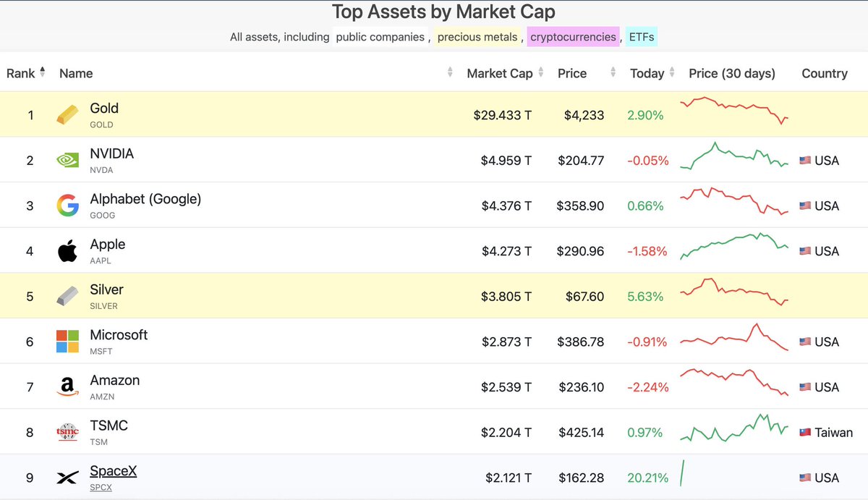Click SpaceX market cap $2.121 T

pyautogui.click(x=509, y=478)
